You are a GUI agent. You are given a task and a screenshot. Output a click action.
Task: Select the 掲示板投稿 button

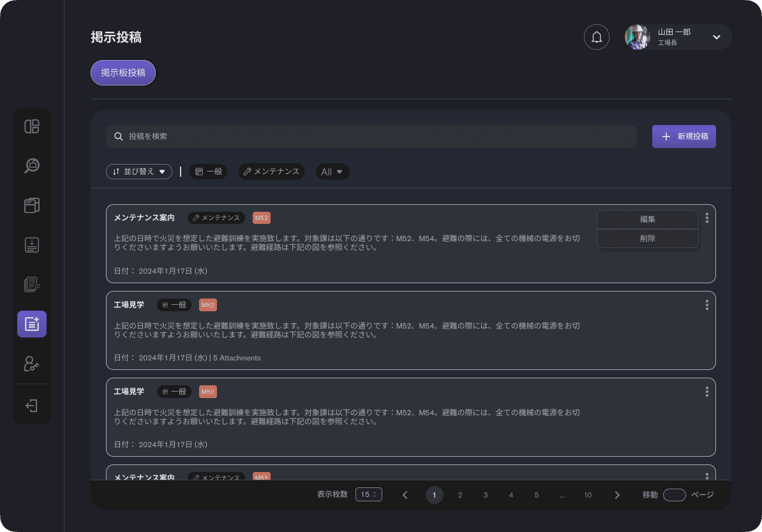coord(123,73)
